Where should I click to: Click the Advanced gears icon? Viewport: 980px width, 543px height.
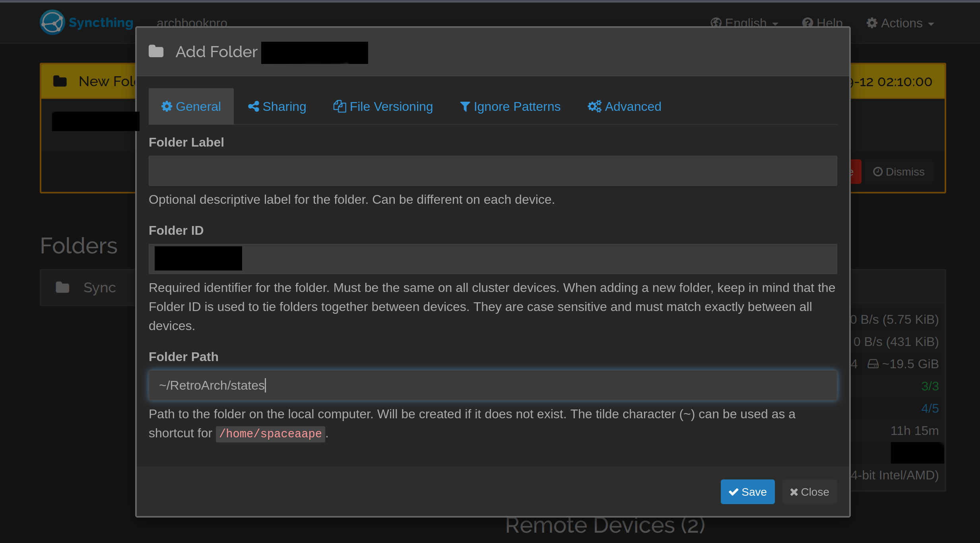click(594, 106)
